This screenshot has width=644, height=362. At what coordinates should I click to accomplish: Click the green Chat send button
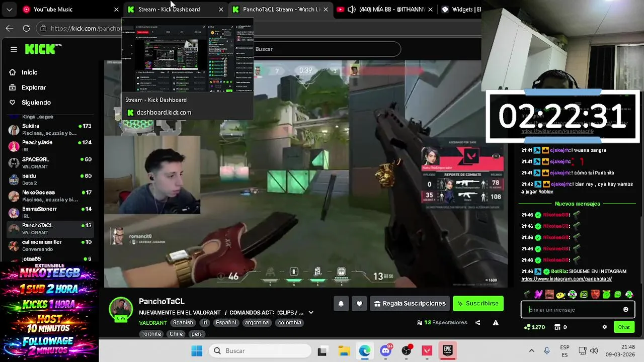pos(624,327)
